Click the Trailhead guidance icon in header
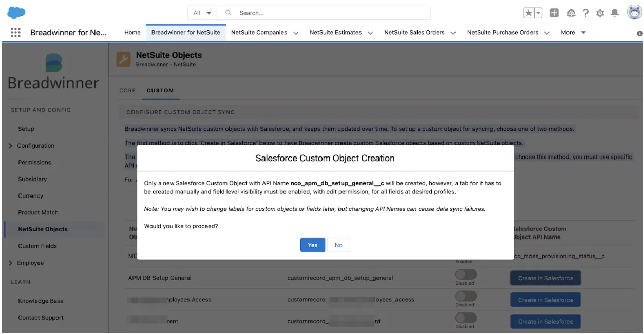Screen dimensions: 644x334 [x=571, y=13]
